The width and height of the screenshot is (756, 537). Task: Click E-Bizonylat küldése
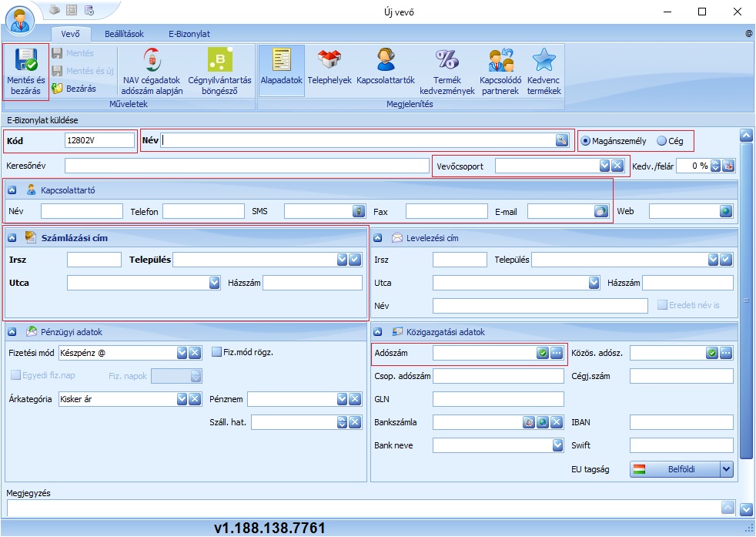coord(42,120)
